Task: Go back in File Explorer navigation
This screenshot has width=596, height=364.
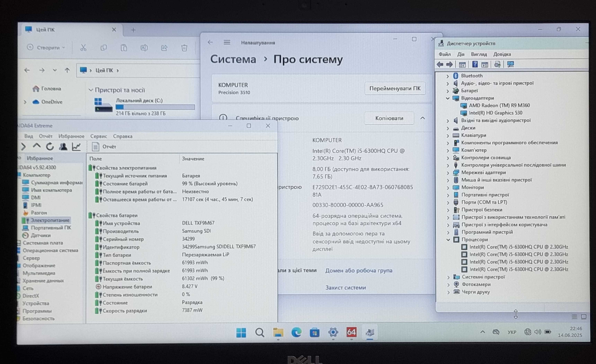Action: (x=27, y=70)
